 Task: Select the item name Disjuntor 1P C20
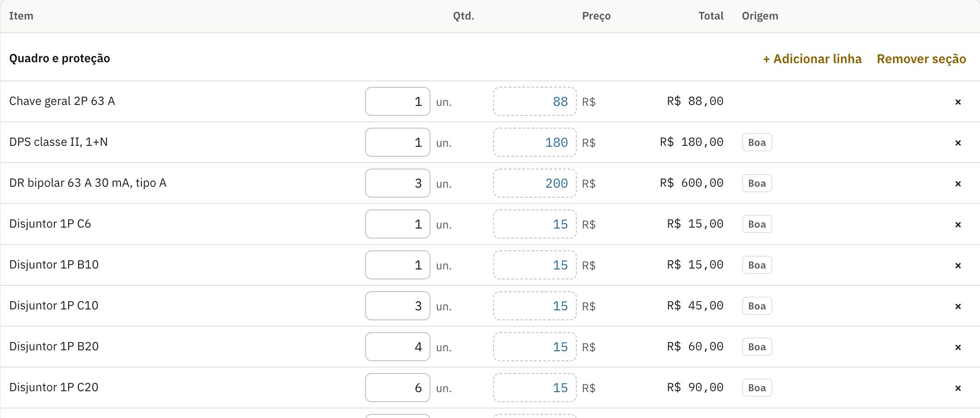pyautogui.click(x=54, y=387)
